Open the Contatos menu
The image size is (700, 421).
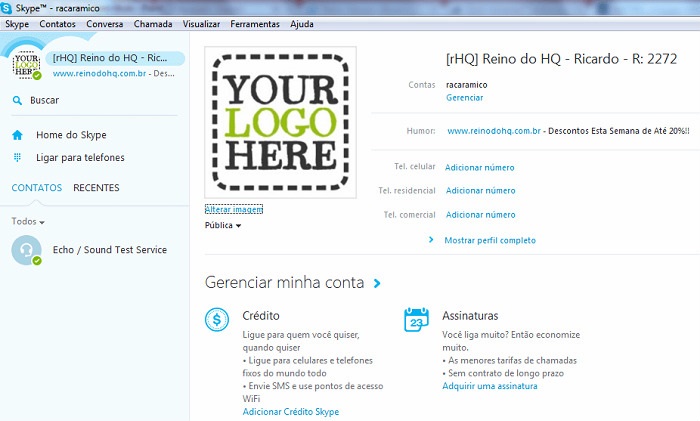tap(58, 24)
